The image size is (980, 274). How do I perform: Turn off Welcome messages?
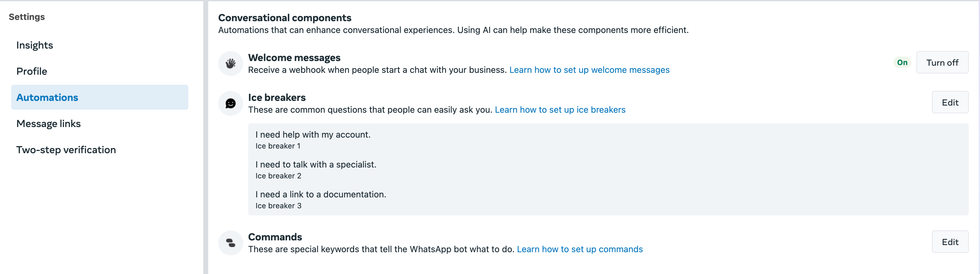[x=942, y=63]
